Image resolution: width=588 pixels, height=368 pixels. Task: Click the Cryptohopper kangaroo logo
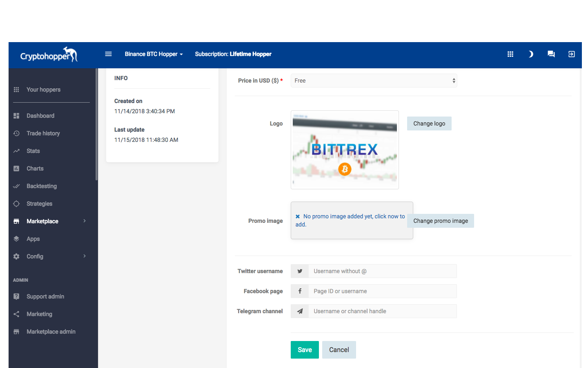(x=49, y=54)
